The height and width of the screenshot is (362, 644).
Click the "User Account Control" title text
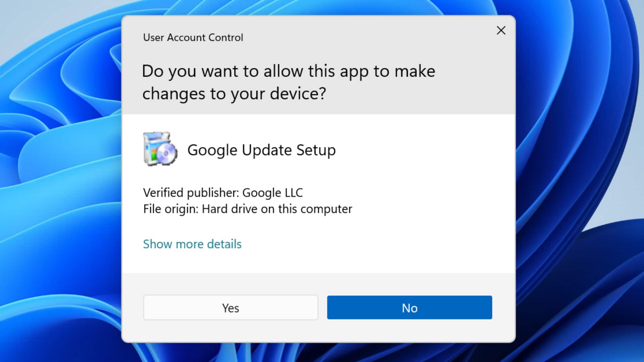click(x=193, y=37)
